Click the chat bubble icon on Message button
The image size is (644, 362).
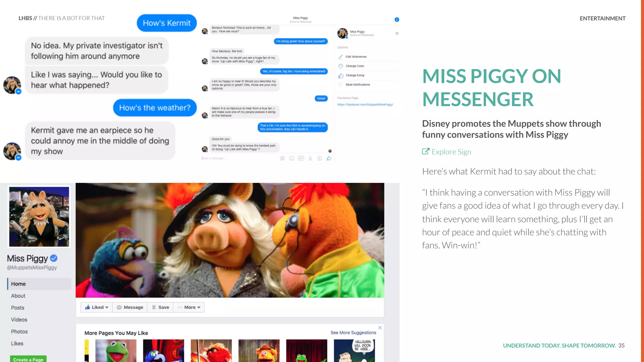(x=119, y=307)
